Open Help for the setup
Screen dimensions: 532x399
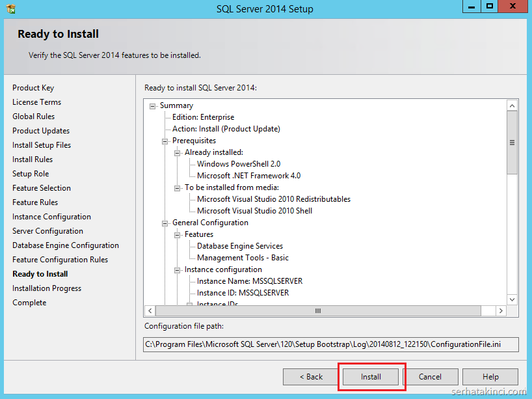coord(490,377)
